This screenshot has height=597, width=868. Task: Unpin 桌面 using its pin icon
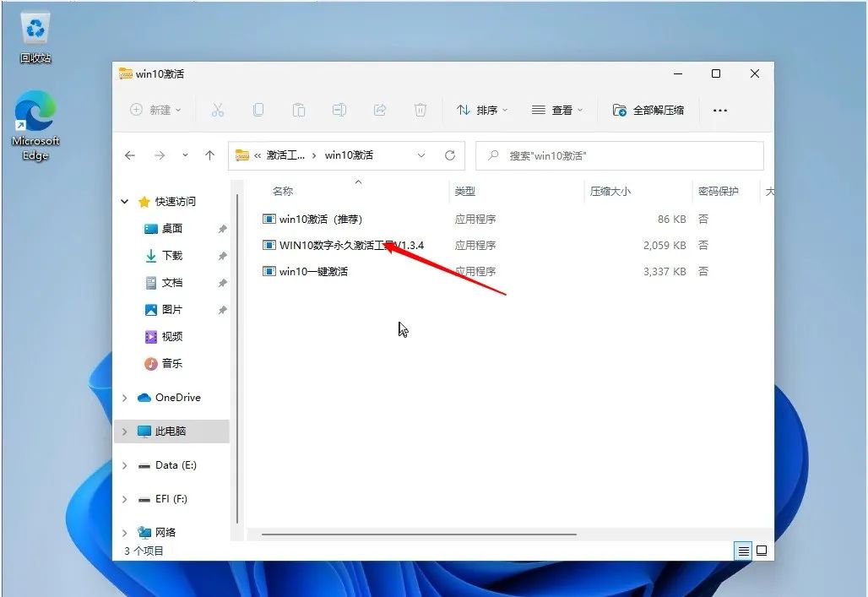pos(223,229)
